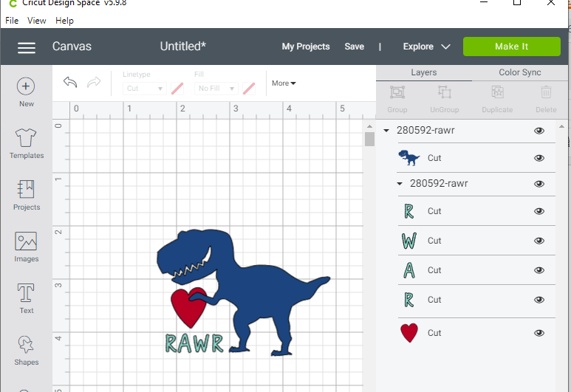Screen dimensions: 571x392
Task: Undo the last action
Action: click(70, 82)
